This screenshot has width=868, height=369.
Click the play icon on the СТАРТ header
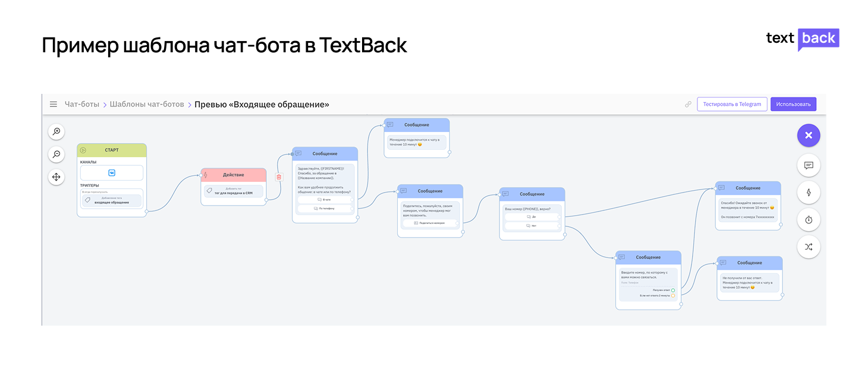click(84, 149)
